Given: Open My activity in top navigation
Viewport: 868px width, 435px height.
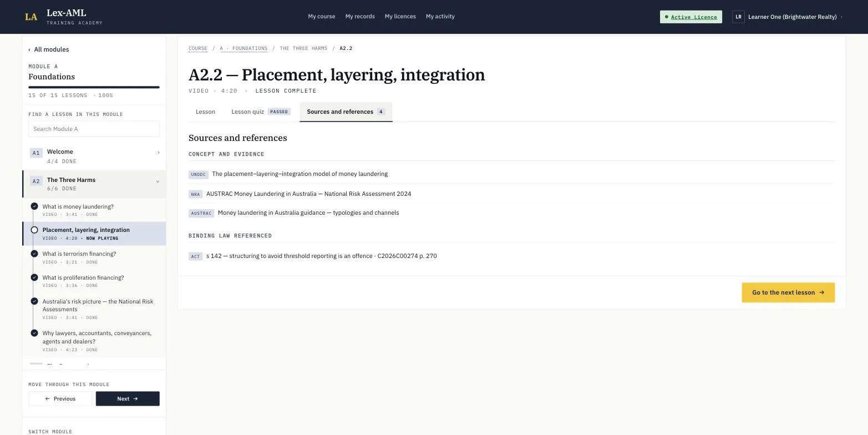Looking at the screenshot, I should [440, 17].
